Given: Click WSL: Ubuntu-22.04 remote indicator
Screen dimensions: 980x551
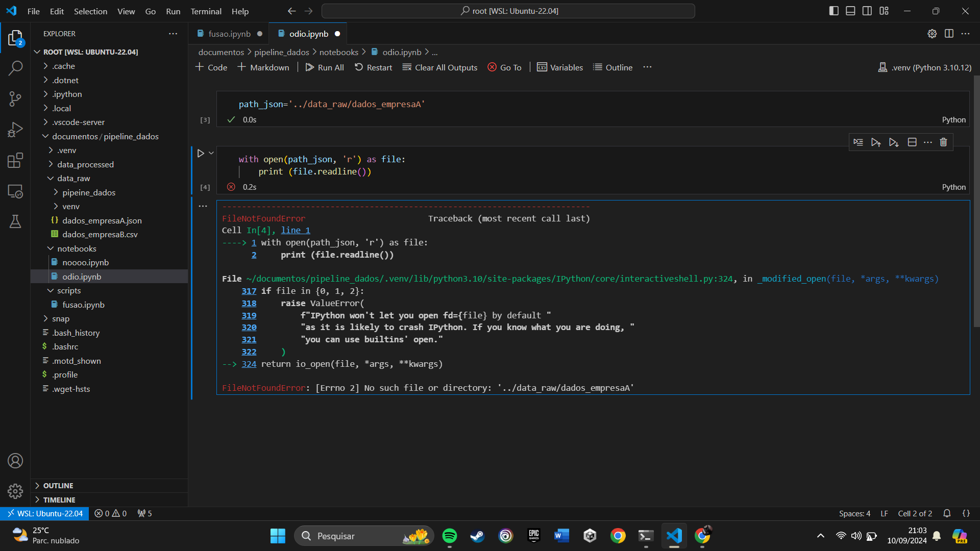Looking at the screenshot, I should [45, 514].
